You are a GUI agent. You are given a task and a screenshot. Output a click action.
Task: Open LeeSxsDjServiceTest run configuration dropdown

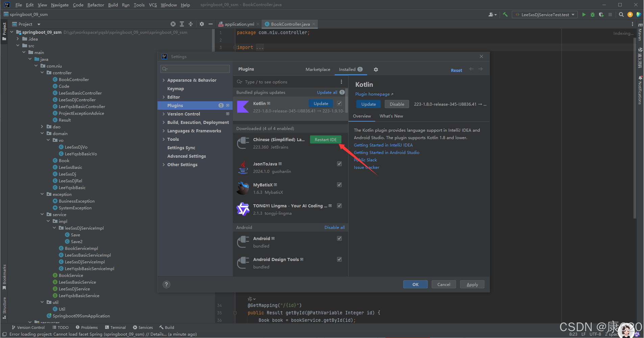(545, 15)
